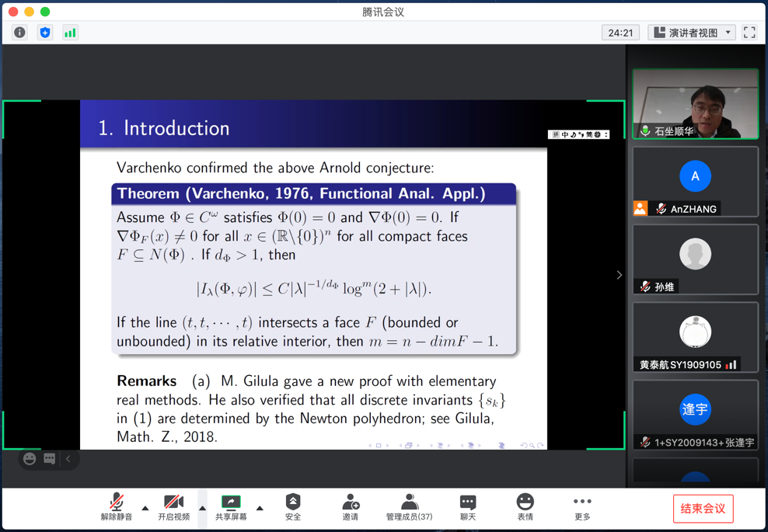Enter full screen mode icon

[749, 33]
